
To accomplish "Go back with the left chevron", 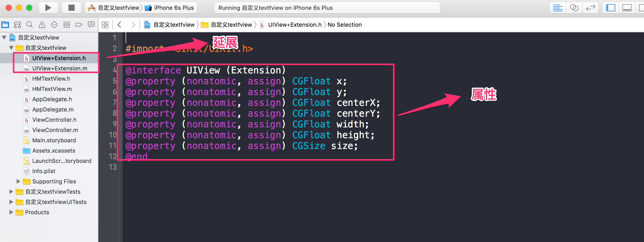I will (x=119, y=25).
